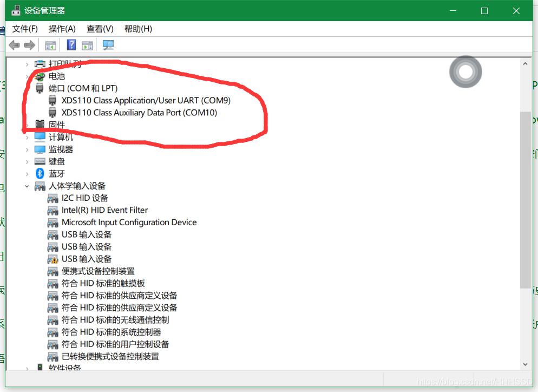Select the battery category icon beside 电池

pyautogui.click(x=40, y=76)
